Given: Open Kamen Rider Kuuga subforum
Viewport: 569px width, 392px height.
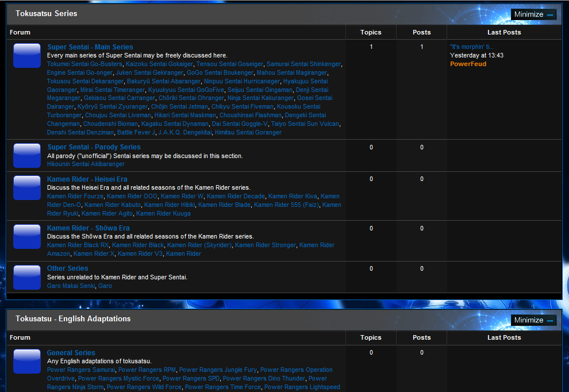Looking at the screenshot, I should [x=163, y=214].
